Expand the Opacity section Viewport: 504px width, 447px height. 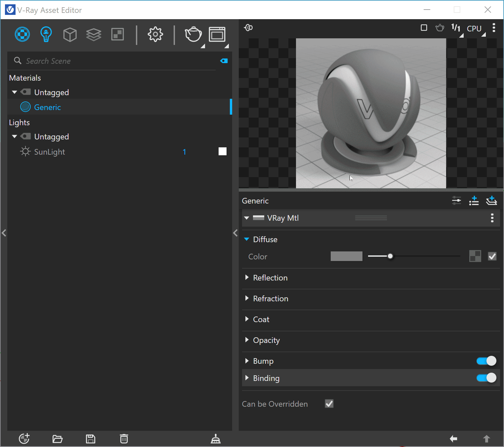coord(247,340)
